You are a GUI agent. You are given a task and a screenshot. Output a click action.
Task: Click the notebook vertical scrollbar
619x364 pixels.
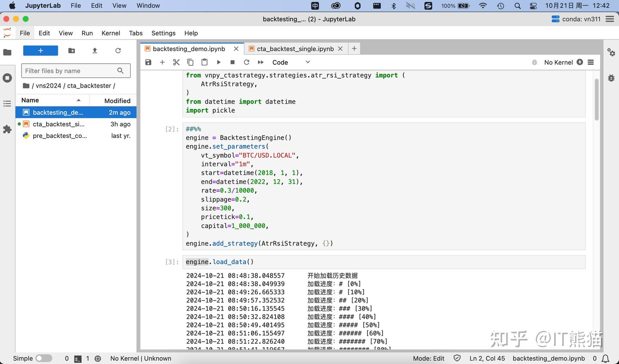(x=596, y=99)
